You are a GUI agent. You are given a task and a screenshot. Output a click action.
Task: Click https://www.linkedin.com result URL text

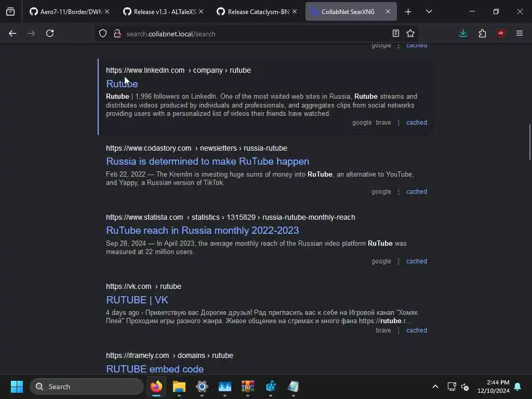(179, 70)
